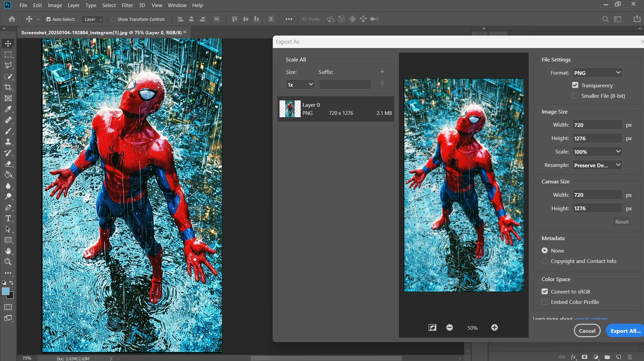Viewport: 644px width, 361px height.
Task: Cancel the Export As dialog
Action: (x=587, y=331)
